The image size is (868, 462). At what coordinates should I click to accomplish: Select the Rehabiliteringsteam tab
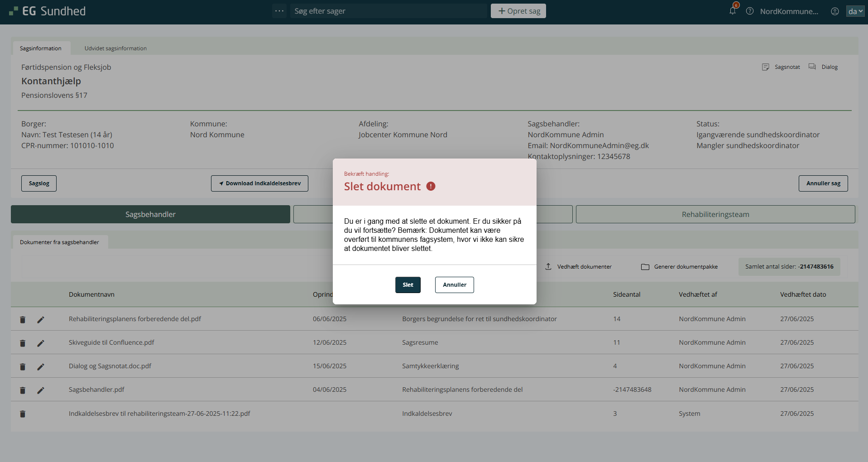[715, 214]
